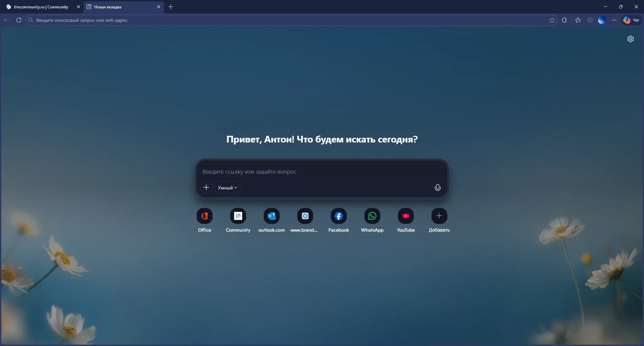The width and height of the screenshot is (644, 346).
Task: Open the Office shortcut tile
Action: [205, 216]
